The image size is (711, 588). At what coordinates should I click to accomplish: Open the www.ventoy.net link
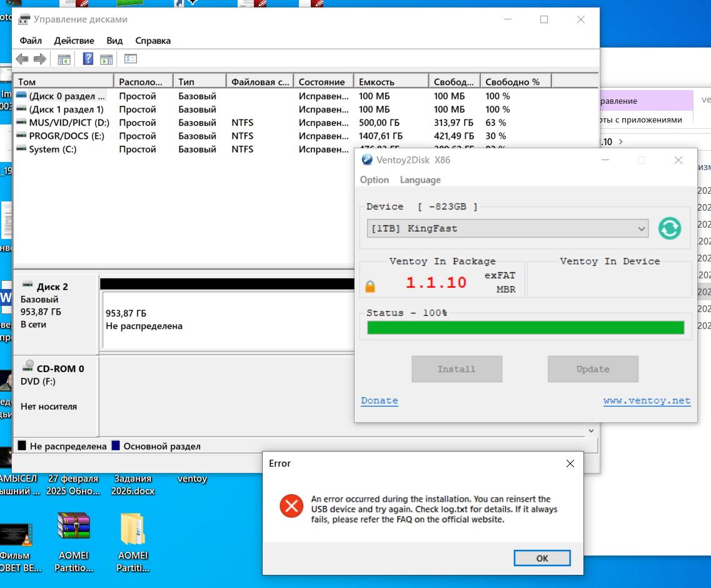647,400
